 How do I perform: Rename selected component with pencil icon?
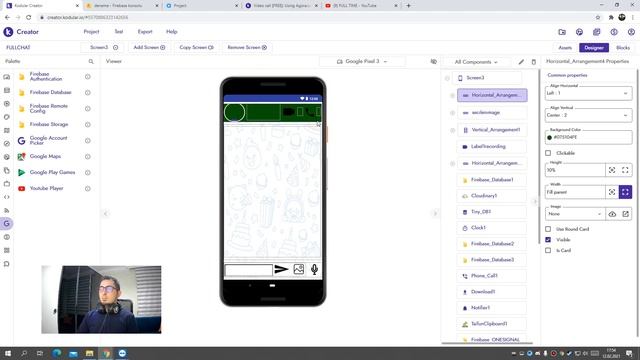(x=521, y=62)
